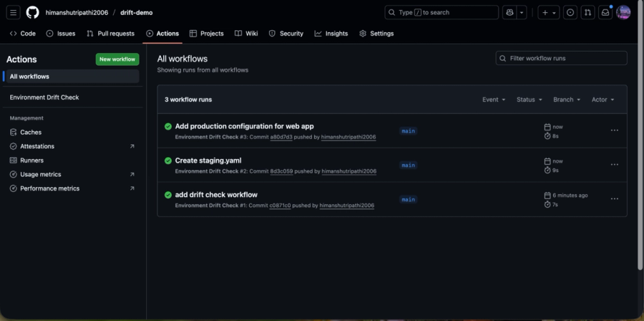Expand the Actor filter dropdown
Screen dimensions: 644x321
coord(603,100)
